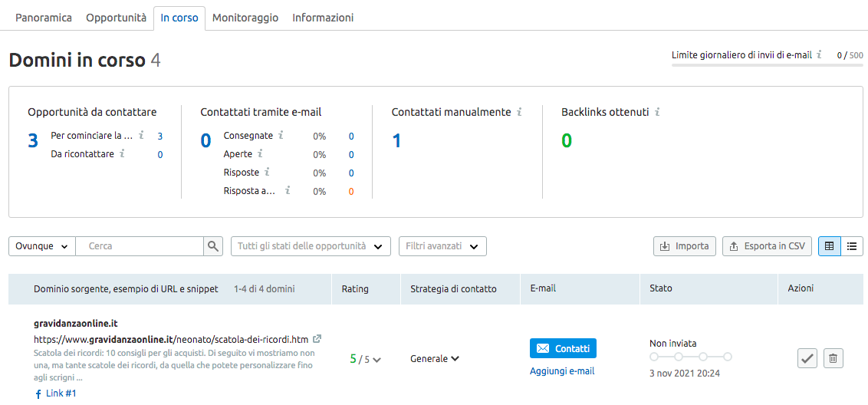868x405 pixels.
Task: Mark domain done with checkmark icon
Action: point(807,358)
